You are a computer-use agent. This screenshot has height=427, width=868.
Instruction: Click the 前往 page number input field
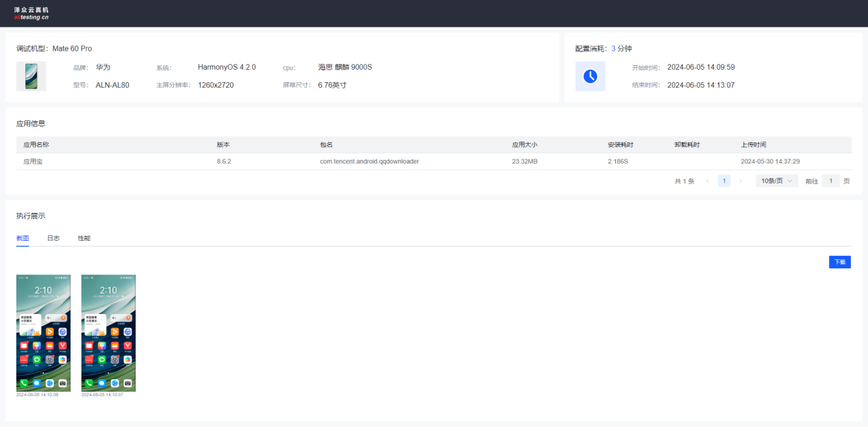(830, 181)
